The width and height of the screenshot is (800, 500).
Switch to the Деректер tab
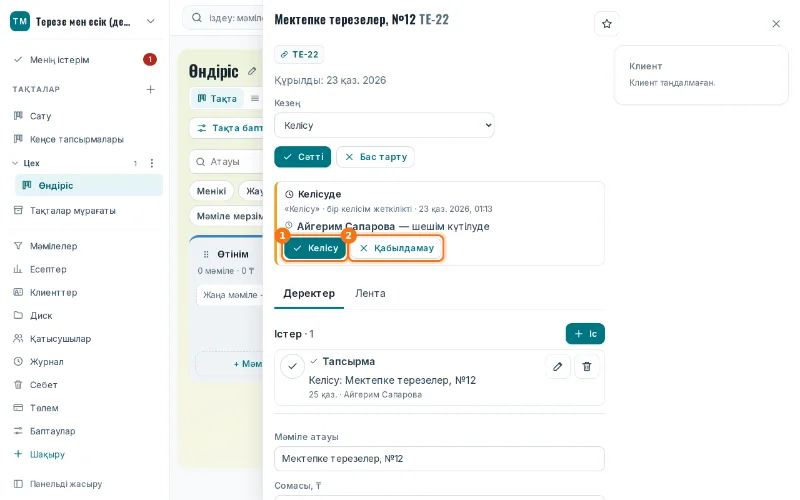[309, 293]
